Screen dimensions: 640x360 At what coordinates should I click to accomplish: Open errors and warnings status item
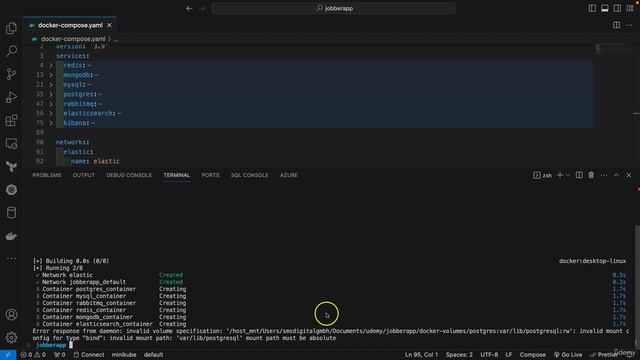[x=33, y=355]
